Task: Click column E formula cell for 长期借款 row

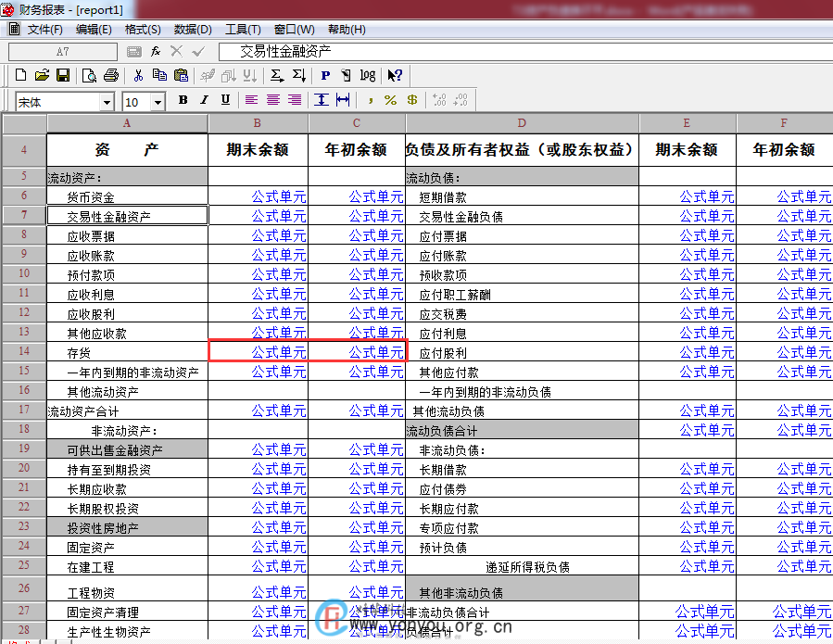Action: [688, 469]
